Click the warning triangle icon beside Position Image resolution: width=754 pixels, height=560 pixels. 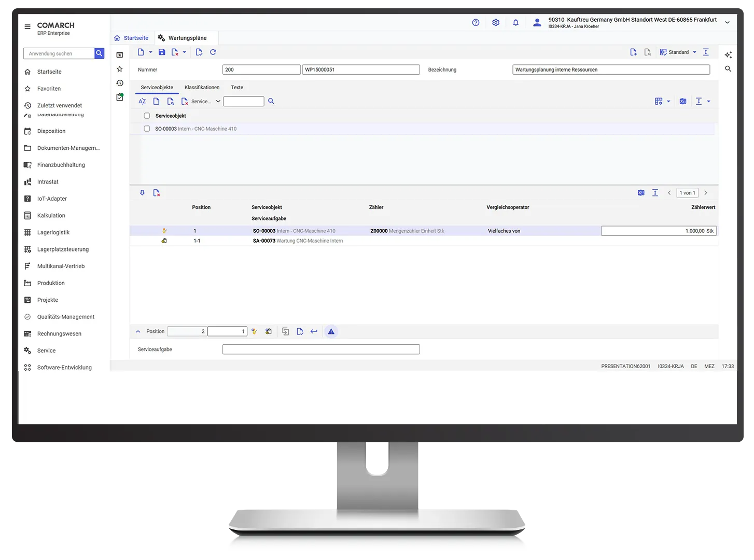click(331, 332)
